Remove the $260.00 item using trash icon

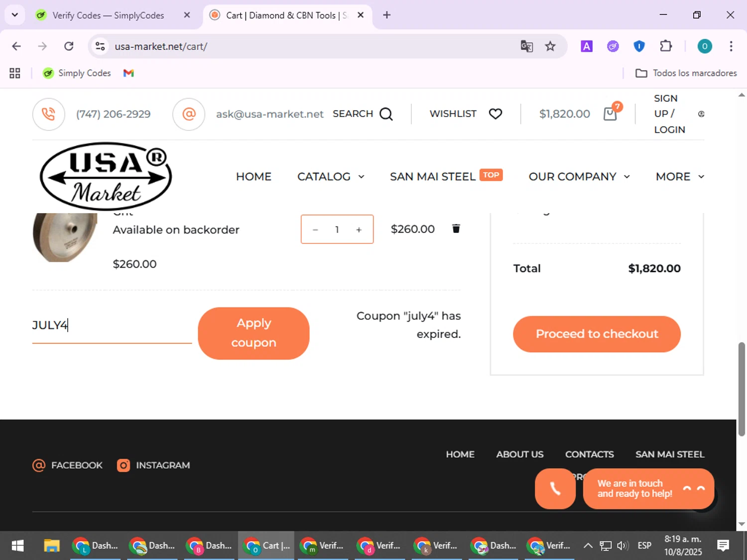click(x=456, y=228)
